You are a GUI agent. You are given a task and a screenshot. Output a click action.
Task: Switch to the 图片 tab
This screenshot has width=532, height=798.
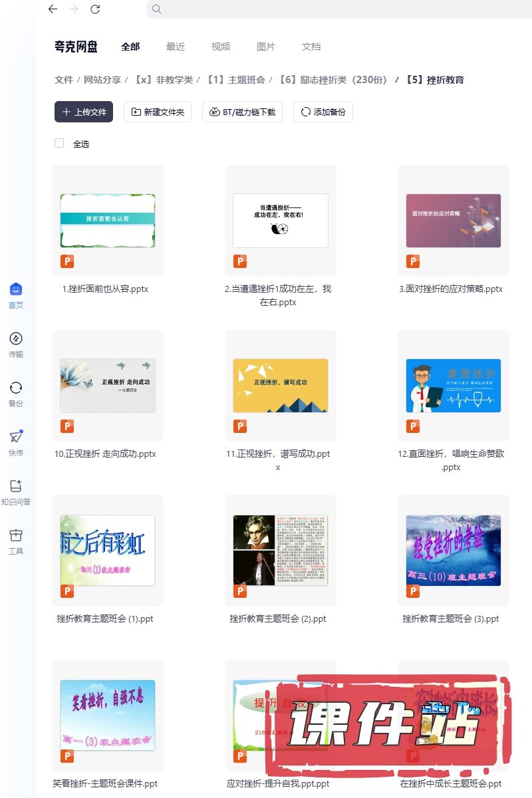click(x=266, y=47)
